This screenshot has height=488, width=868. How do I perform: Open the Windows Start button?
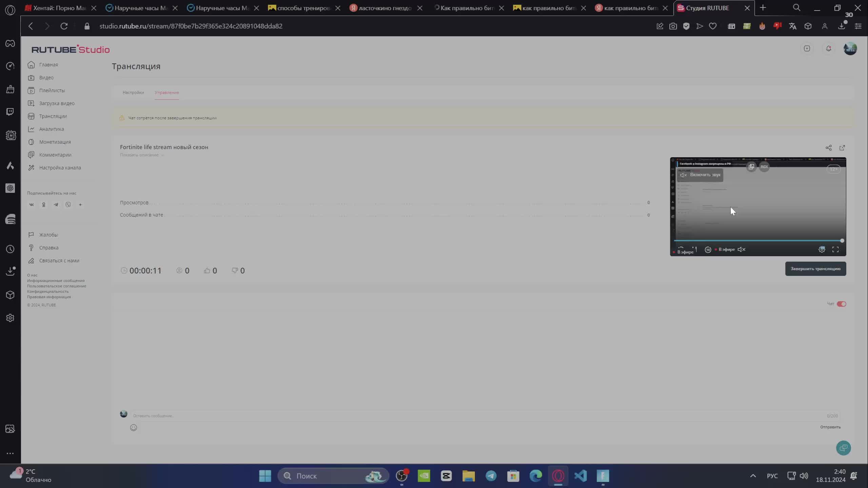pos(265,476)
